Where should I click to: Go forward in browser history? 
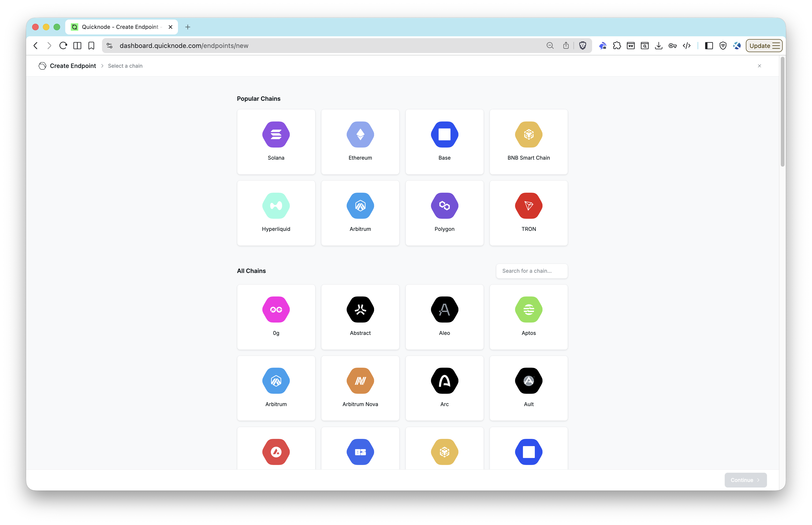pyautogui.click(x=49, y=46)
